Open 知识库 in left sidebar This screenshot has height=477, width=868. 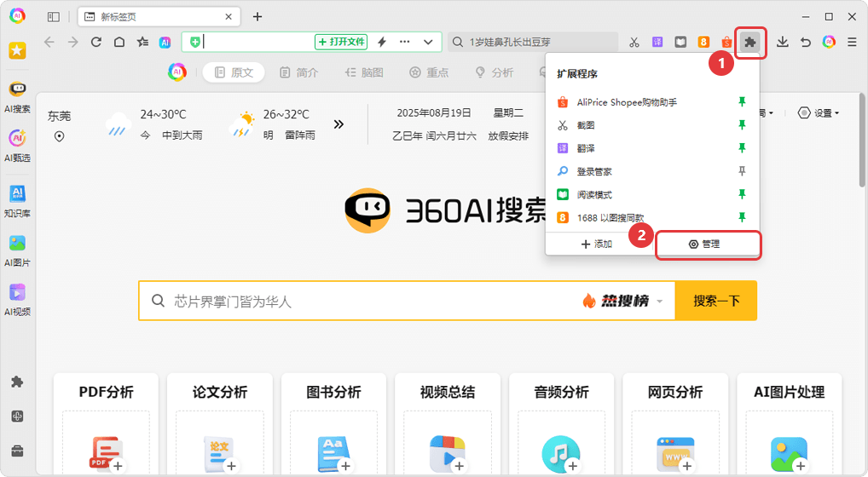pos(17,201)
